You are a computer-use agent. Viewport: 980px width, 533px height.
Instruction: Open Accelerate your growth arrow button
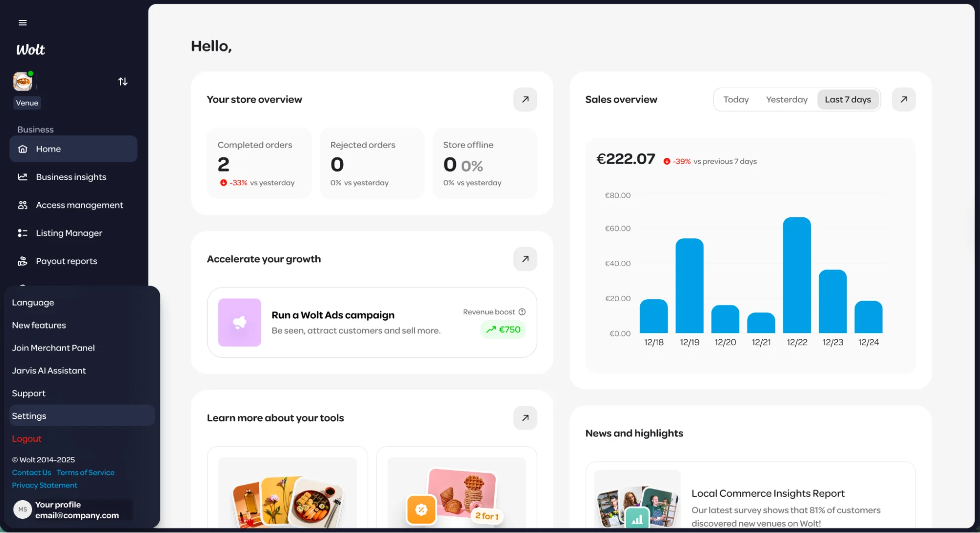click(x=525, y=259)
